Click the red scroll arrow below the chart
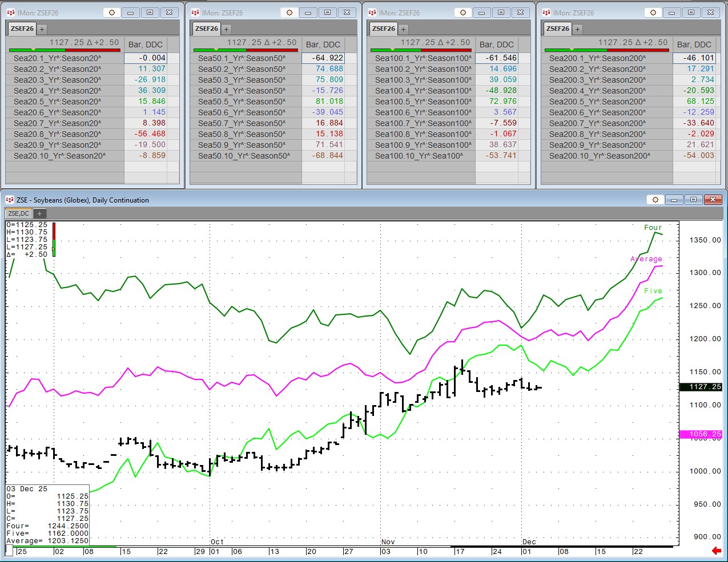The width and height of the screenshot is (728, 562). tap(716, 551)
